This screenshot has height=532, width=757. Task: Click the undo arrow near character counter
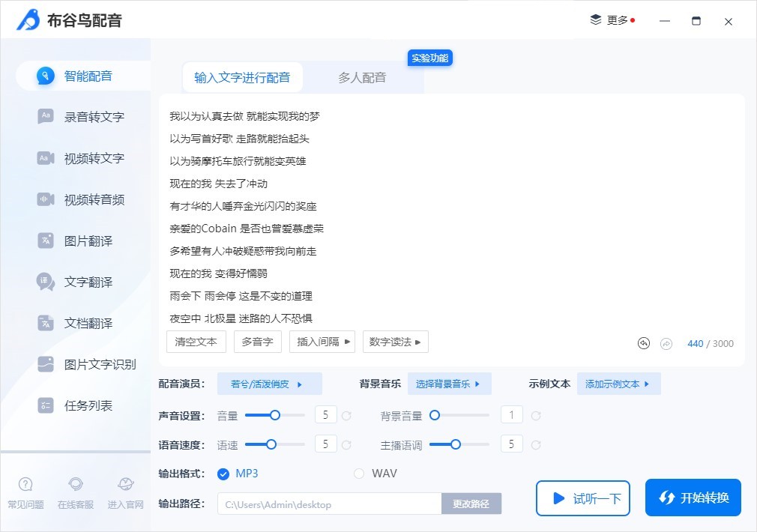coord(643,343)
